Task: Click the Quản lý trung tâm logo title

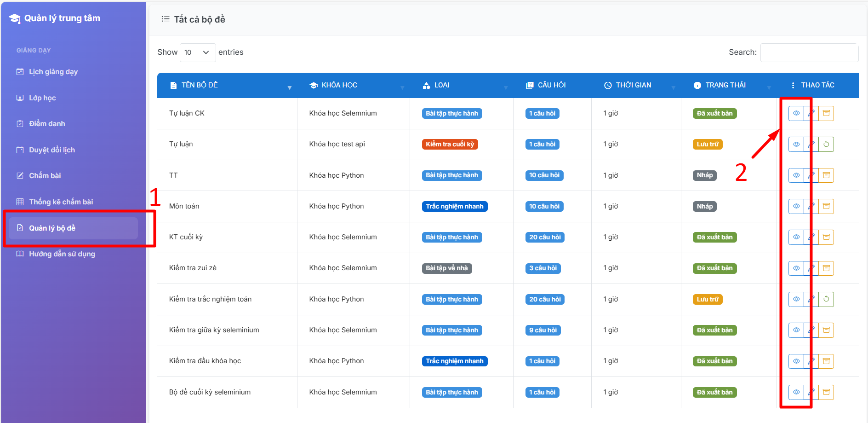Action: point(62,18)
